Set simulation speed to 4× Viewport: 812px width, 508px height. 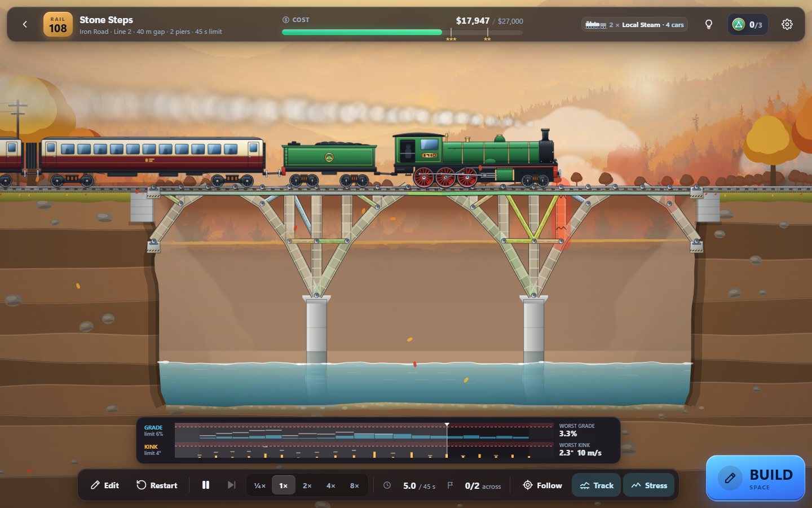(331, 485)
